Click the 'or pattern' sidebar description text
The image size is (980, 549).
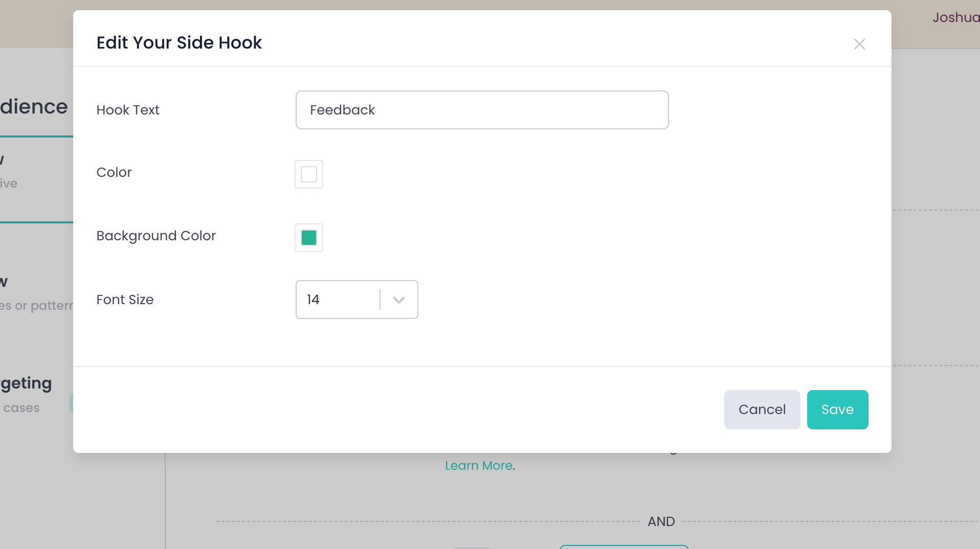coord(43,306)
